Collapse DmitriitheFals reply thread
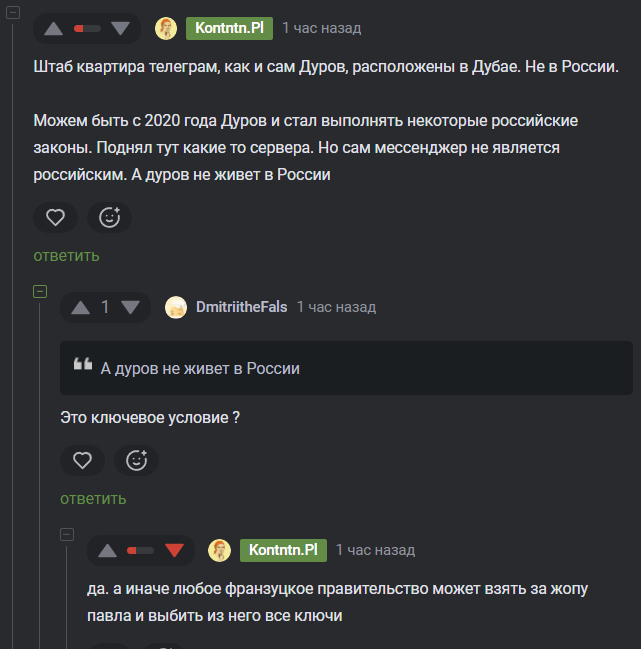The image size is (641, 649). [40, 292]
